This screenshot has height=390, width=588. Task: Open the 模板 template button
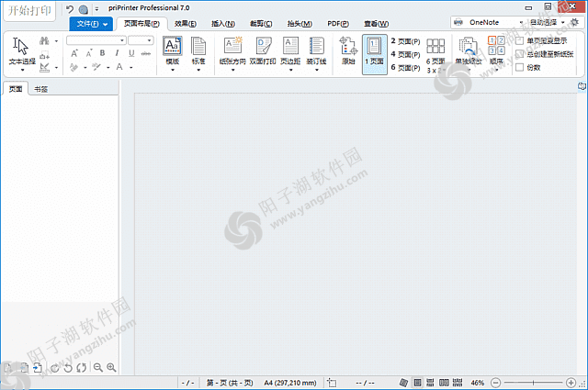[x=173, y=50]
